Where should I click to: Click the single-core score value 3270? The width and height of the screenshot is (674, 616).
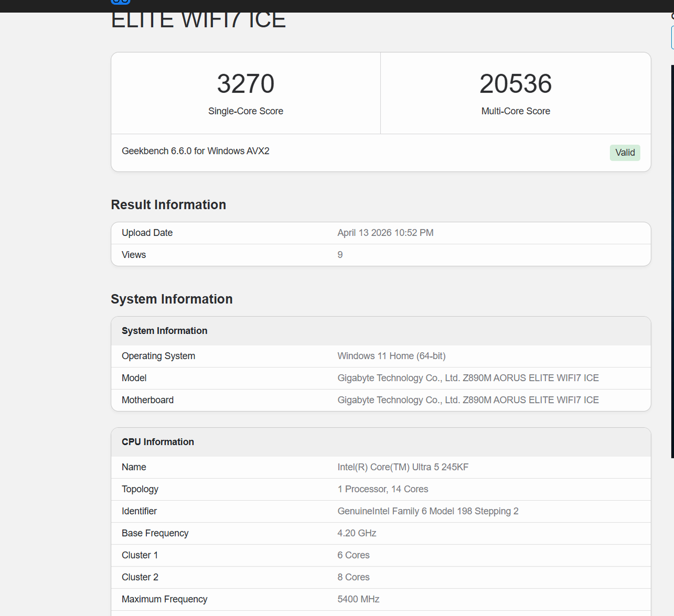(246, 84)
